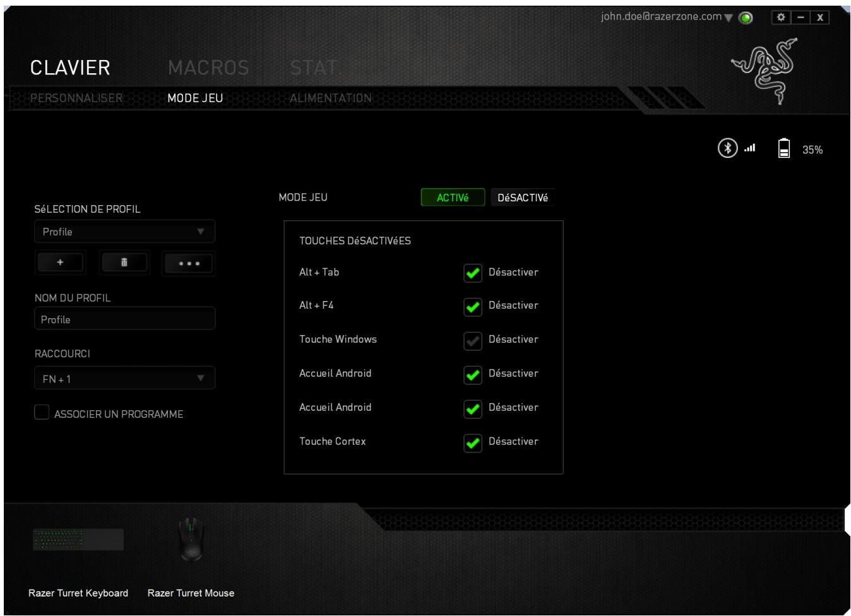This screenshot has width=851, height=616.
Task: Click the Touches désactivées heading
Action: pyautogui.click(x=355, y=240)
